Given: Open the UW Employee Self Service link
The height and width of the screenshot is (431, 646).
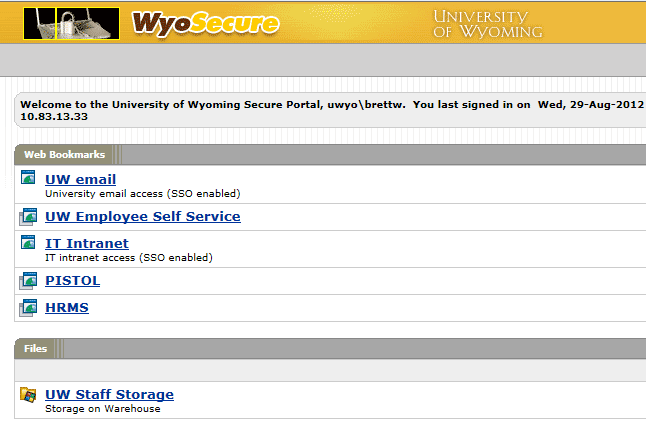Looking at the screenshot, I should click(143, 217).
